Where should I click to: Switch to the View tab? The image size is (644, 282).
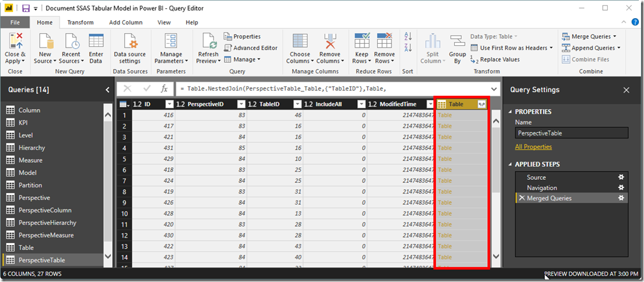tap(164, 23)
